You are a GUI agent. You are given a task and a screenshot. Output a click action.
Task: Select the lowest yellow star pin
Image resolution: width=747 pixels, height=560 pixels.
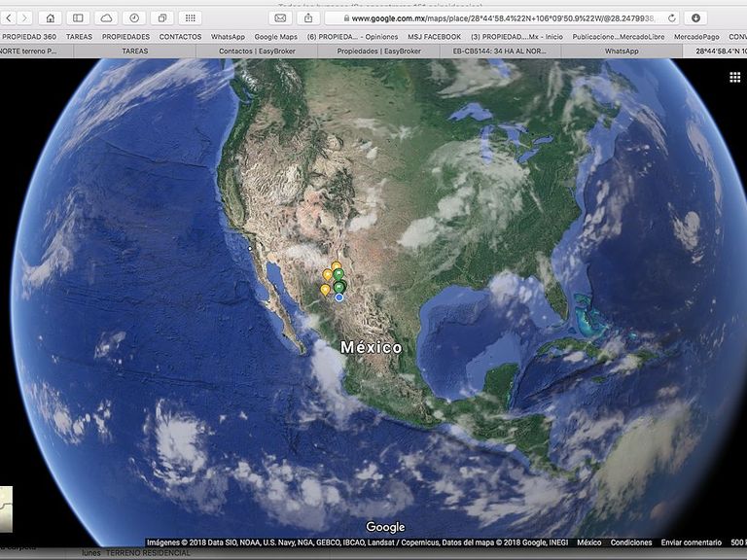pyautogui.click(x=325, y=290)
